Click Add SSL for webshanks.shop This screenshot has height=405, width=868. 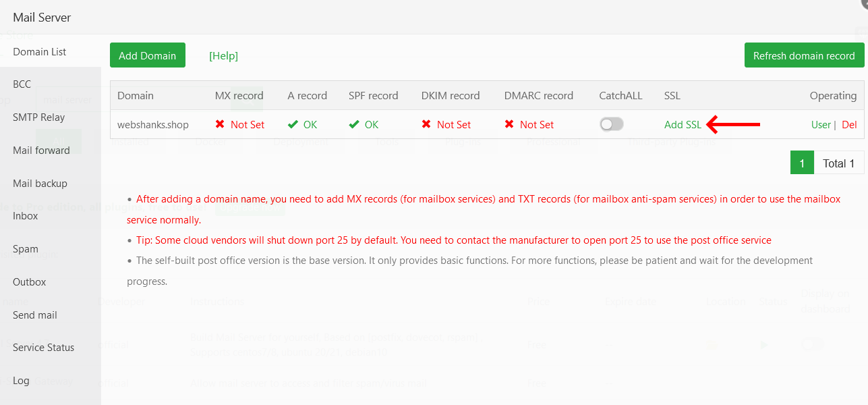pos(683,125)
